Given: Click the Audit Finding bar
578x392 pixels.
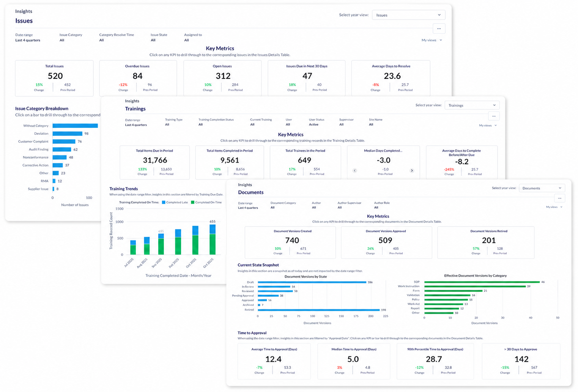Looking at the screenshot, I should click(62, 150).
